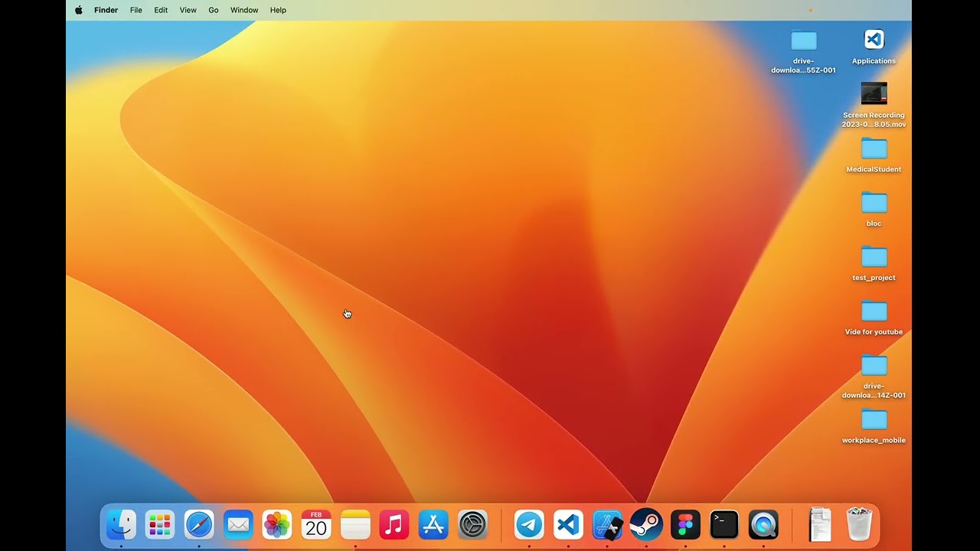Select the Vide for youtube folder

point(874,311)
